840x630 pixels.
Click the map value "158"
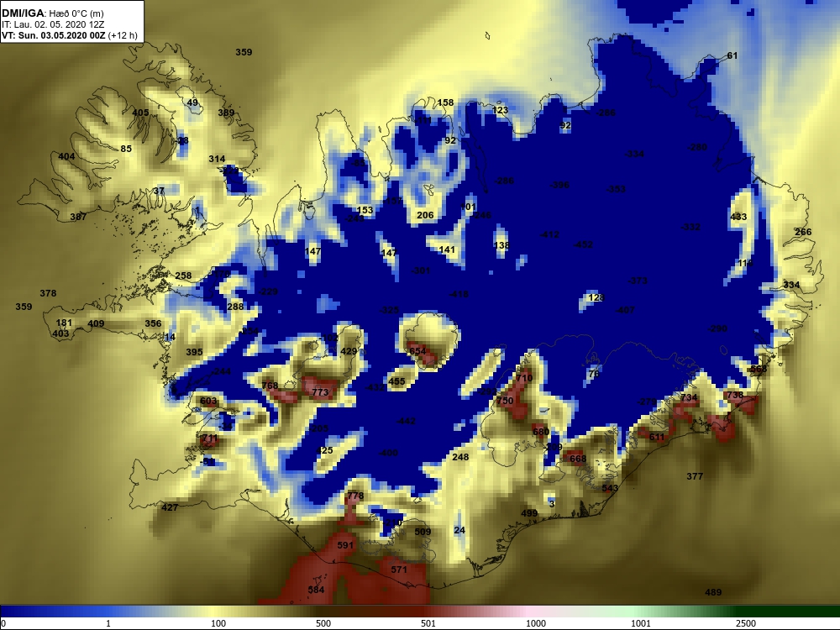[x=446, y=102]
